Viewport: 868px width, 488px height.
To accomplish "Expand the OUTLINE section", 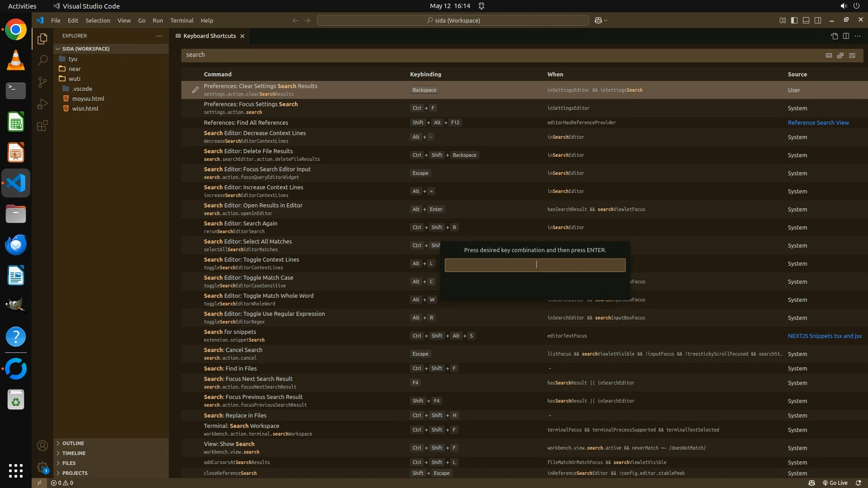I will click(x=73, y=443).
